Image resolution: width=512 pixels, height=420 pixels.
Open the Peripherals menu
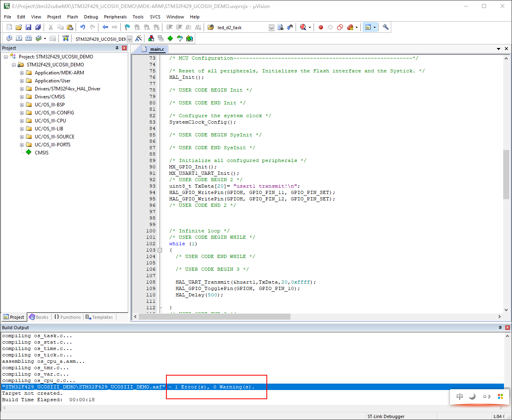pyautogui.click(x=115, y=17)
